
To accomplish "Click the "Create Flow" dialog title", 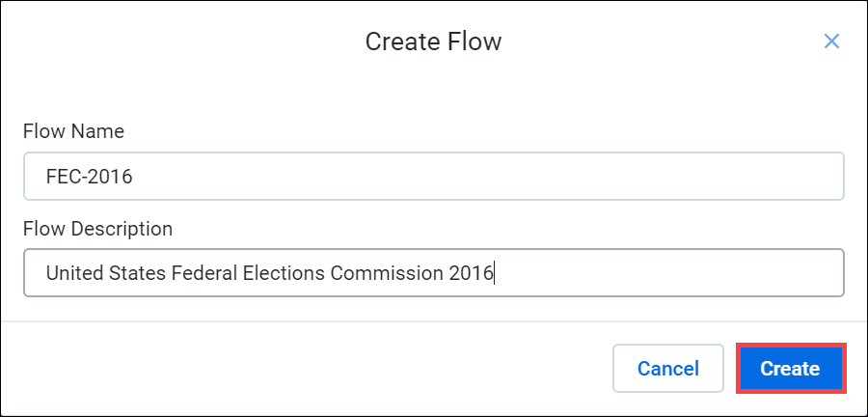I will (433, 42).
